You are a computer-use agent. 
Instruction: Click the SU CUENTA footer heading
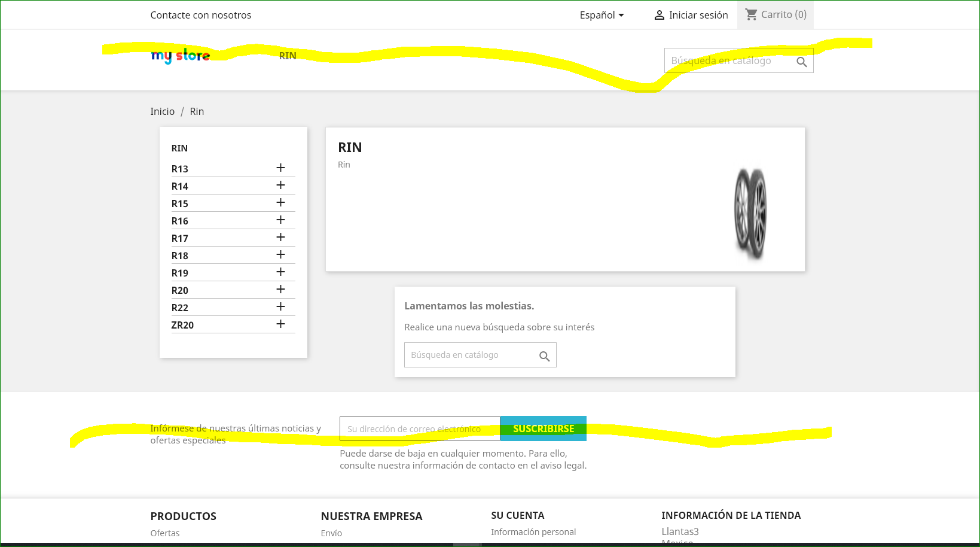(x=518, y=515)
